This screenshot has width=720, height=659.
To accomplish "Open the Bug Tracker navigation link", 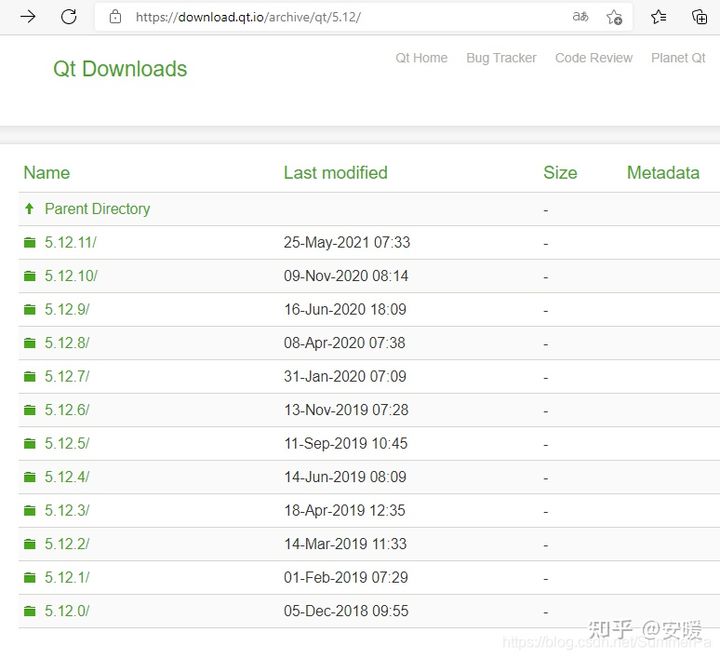I will 501,58.
